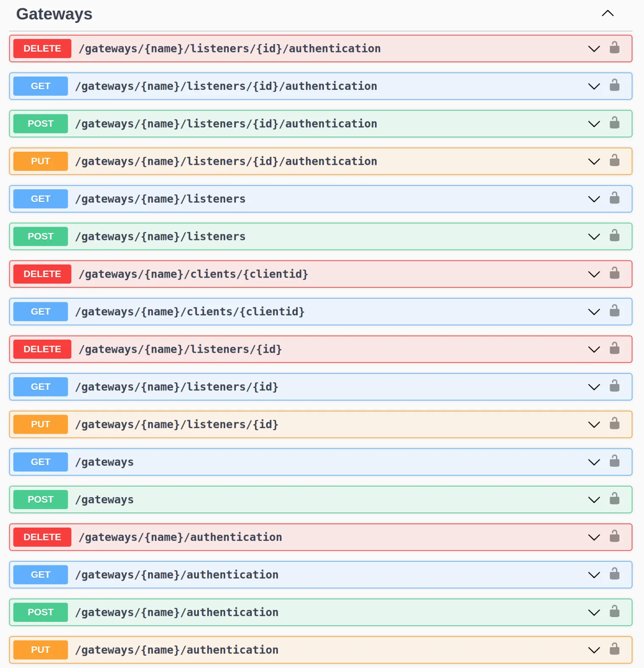Expand PUT /gateways/{name}/authentication using its chevron

pyautogui.click(x=594, y=650)
